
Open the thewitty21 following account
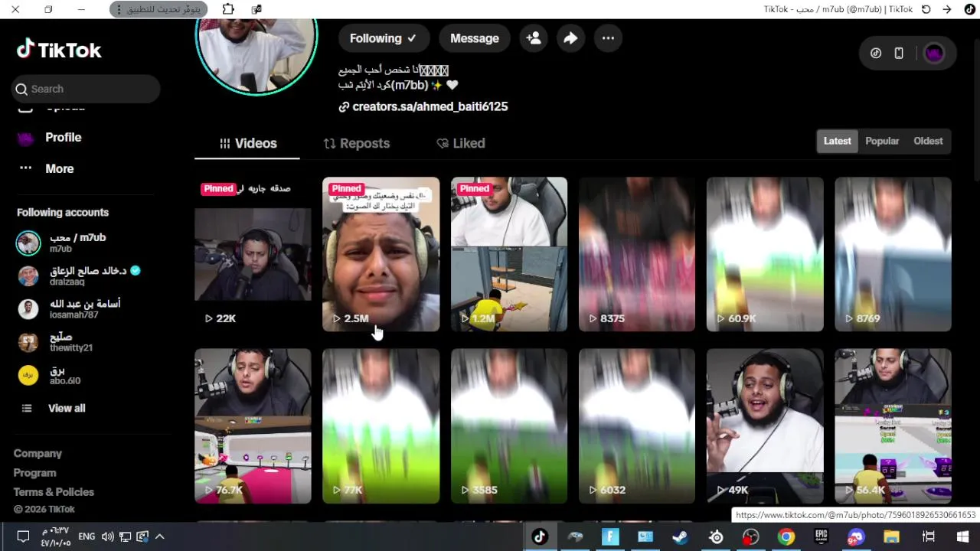(86, 341)
